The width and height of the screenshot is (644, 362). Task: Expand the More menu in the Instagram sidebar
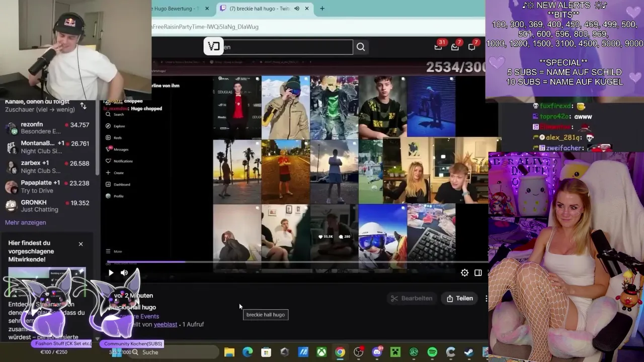(114, 251)
